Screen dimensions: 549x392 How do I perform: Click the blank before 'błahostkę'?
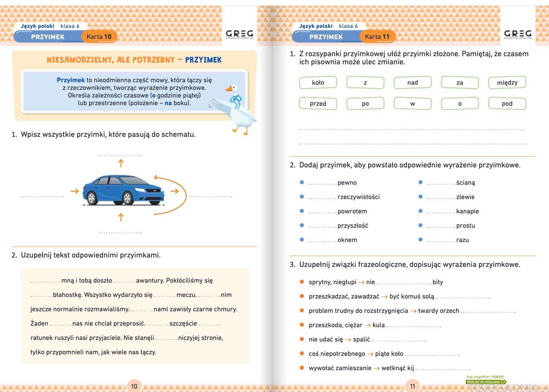pyautogui.click(x=41, y=295)
